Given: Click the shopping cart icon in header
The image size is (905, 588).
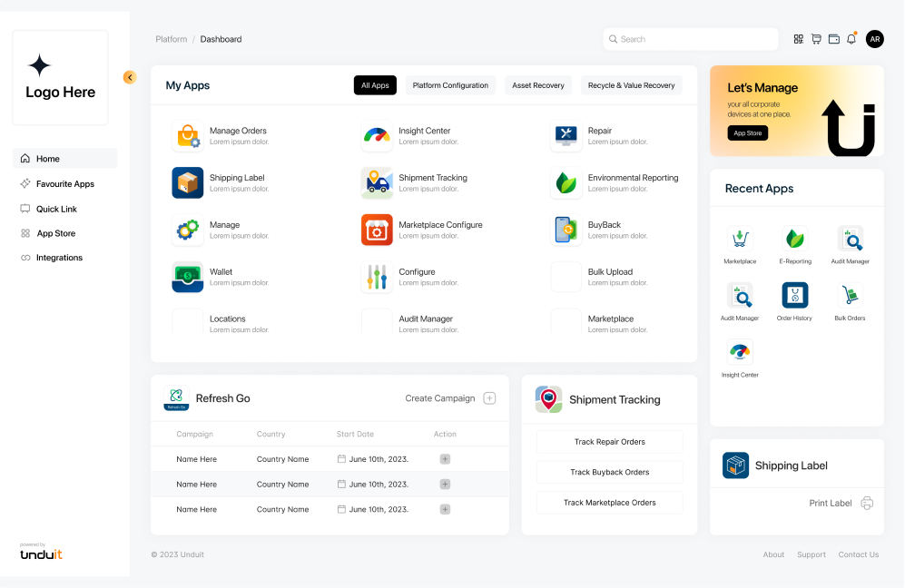Looking at the screenshot, I should (x=816, y=39).
